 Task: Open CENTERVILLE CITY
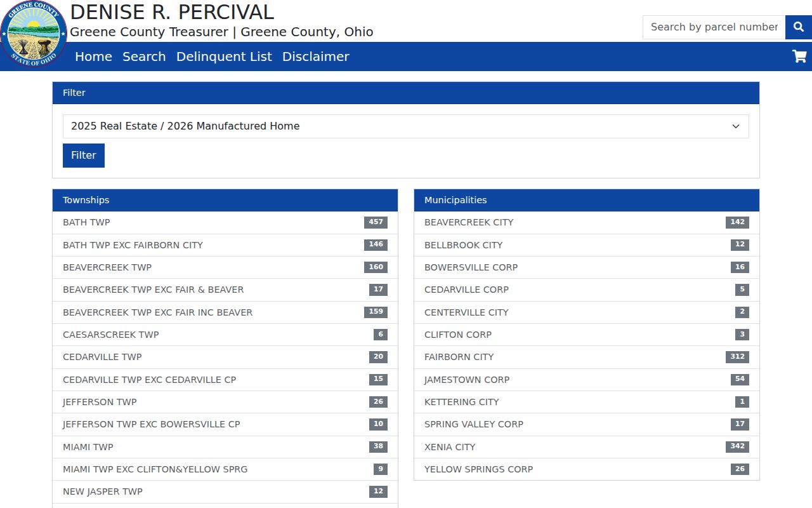(587, 312)
